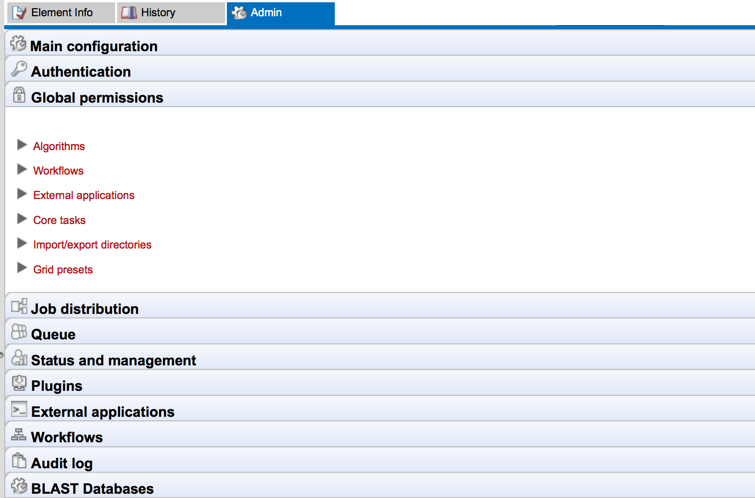The image size is (755, 498).
Task: Open the red External applications link
Action: point(84,196)
